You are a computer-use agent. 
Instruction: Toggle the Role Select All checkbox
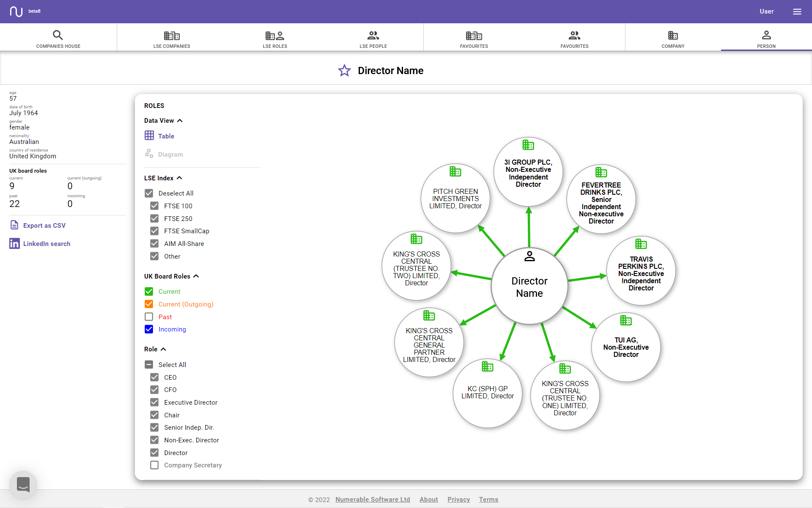(x=149, y=364)
